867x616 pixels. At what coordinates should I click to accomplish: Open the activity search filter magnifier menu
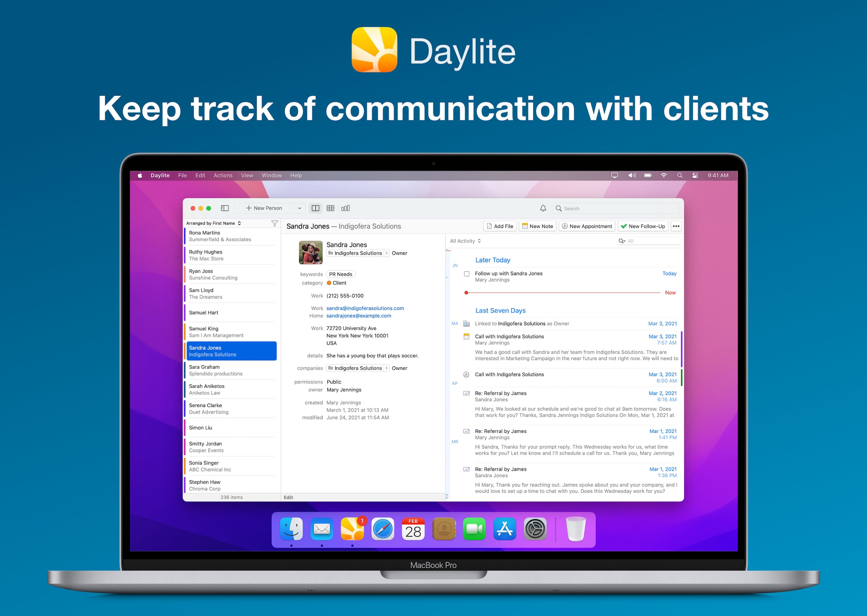[622, 241]
